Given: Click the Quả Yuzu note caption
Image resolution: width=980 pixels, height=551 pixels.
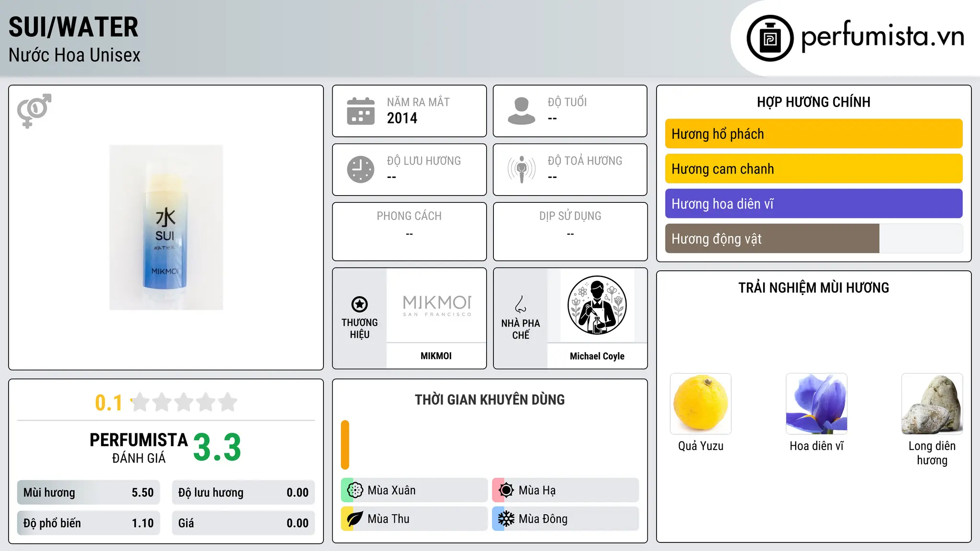Looking at the screenshot, I should point(701,446).
